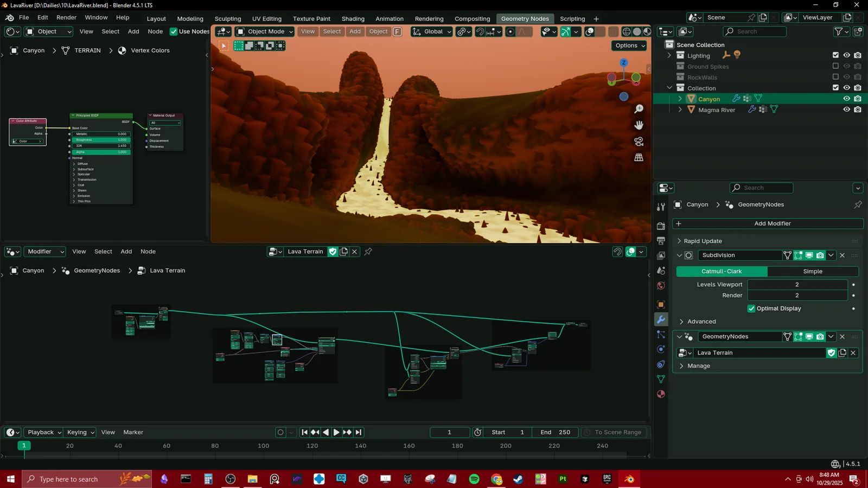Click the zoom magnifier icon in the viewport
The width and height of the screenshot is (868, 488).
coord(639,108)
